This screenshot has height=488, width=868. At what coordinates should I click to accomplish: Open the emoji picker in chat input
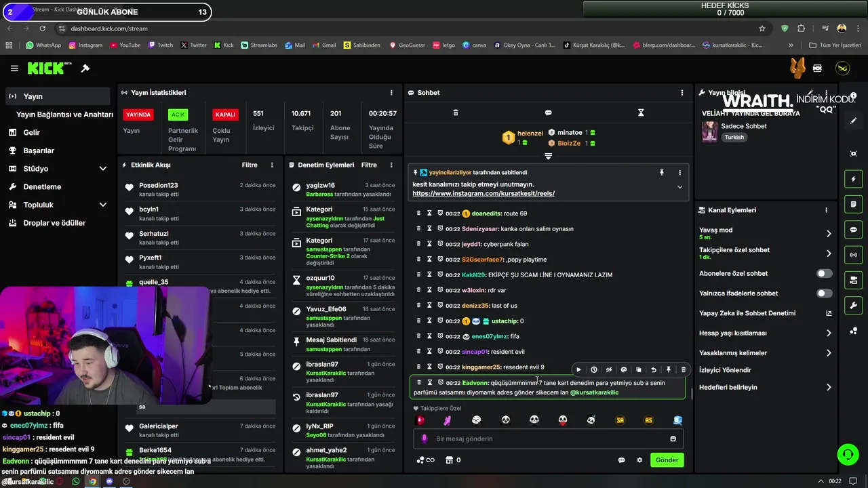pyautogui.click(x=673, y=439)
